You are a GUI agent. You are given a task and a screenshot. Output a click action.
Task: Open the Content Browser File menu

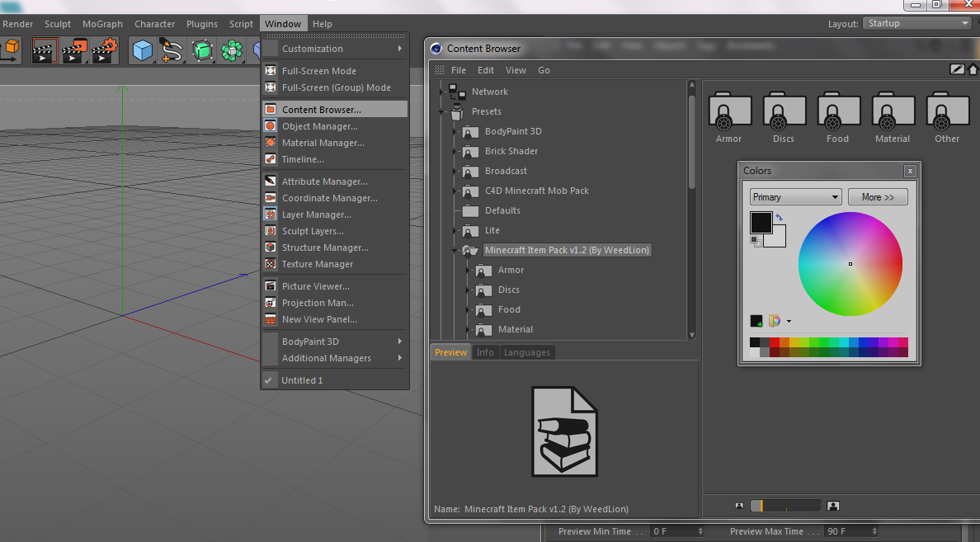(459, 70)
